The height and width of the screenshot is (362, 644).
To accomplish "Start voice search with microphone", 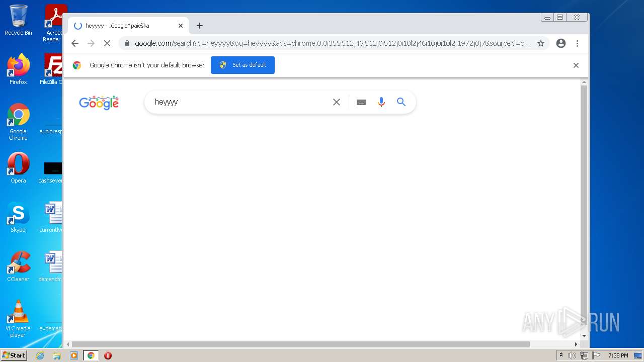I will [381, 102].
